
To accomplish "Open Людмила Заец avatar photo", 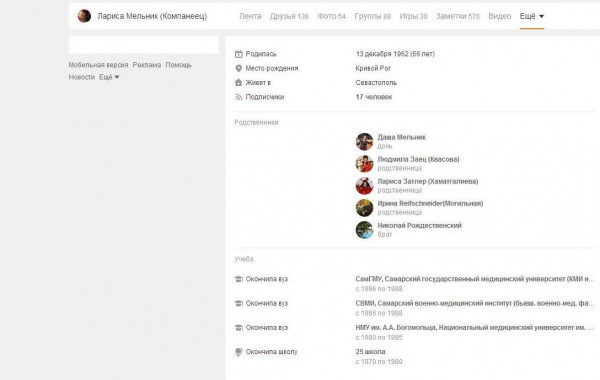I will click(364, 164).
